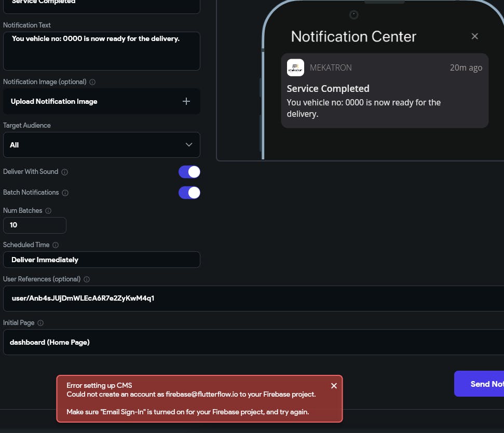This screenshot has width=504, height=433.
Task: Click info icon beside Num Batches
Action: click(48, 211)
